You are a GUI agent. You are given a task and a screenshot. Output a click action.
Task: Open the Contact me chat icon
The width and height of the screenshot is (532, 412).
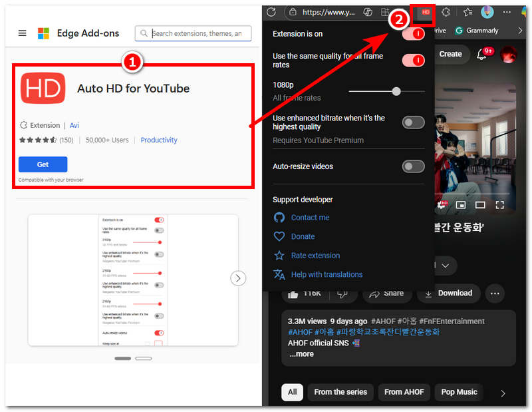coord(280,217)
